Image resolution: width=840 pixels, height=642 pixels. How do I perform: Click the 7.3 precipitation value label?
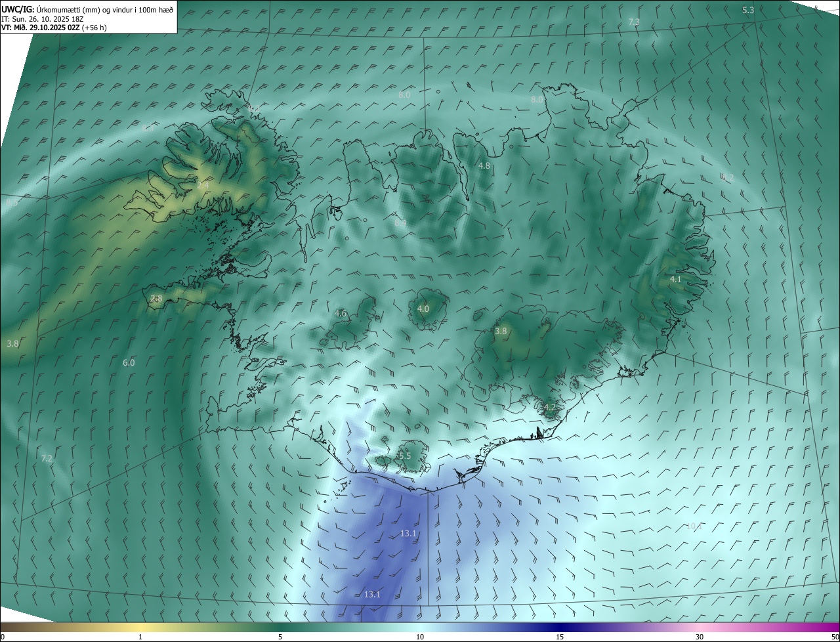point(634,22)
